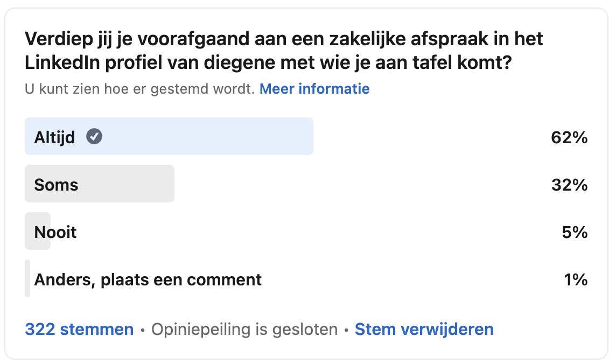The width and height of the screenshot is (616, 364).
Task: Click the 62% result percentage
Action: pyautogui.click(x=569, y=137)
